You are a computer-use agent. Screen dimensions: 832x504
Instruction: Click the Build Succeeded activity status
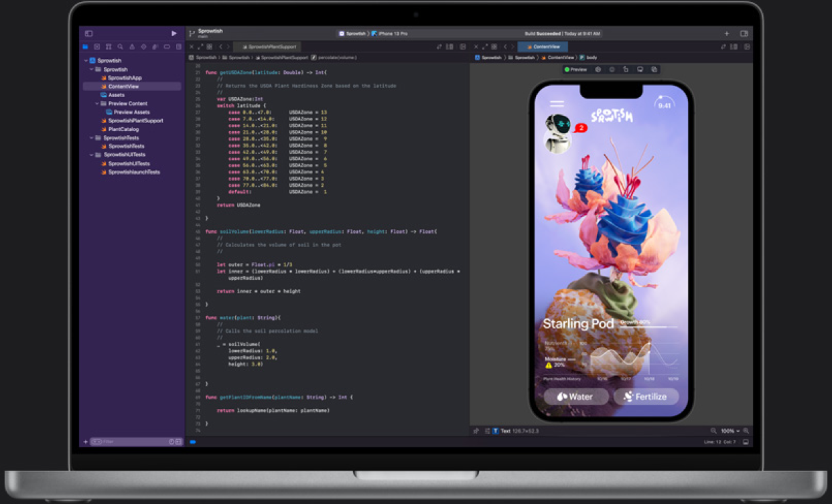pos(563,33)
